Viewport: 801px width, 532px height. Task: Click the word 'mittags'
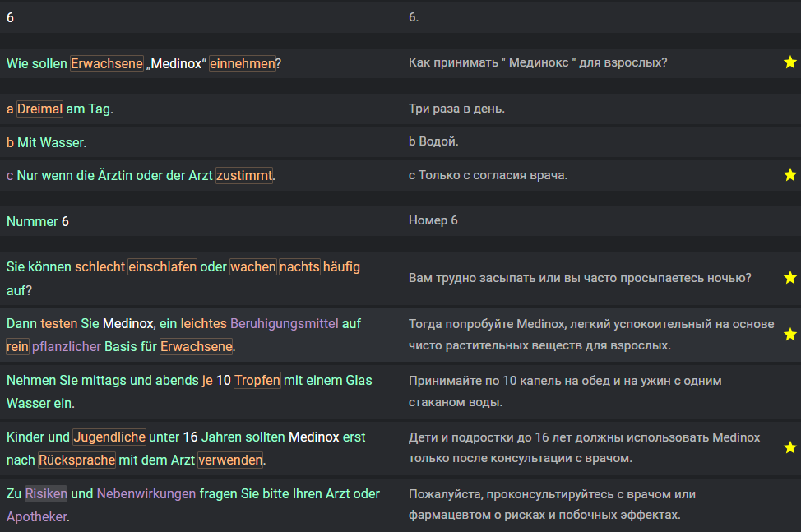[104, 380]
